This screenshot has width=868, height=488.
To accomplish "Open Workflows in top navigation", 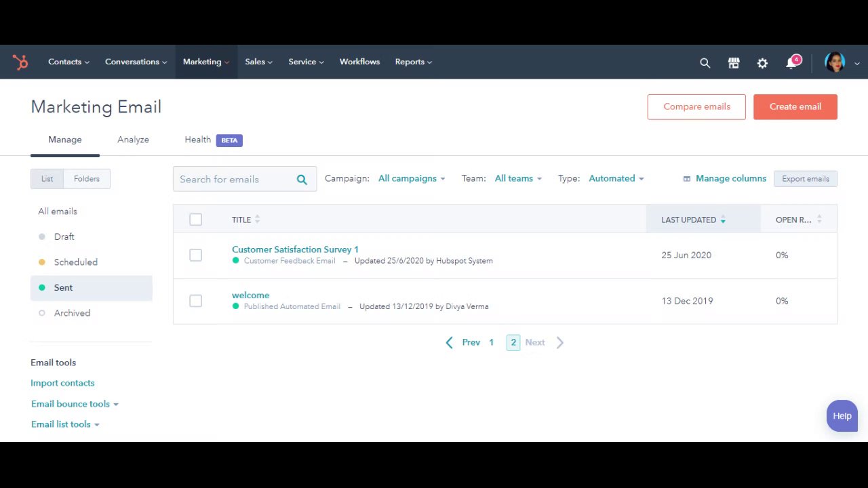I will coord(359,62).
